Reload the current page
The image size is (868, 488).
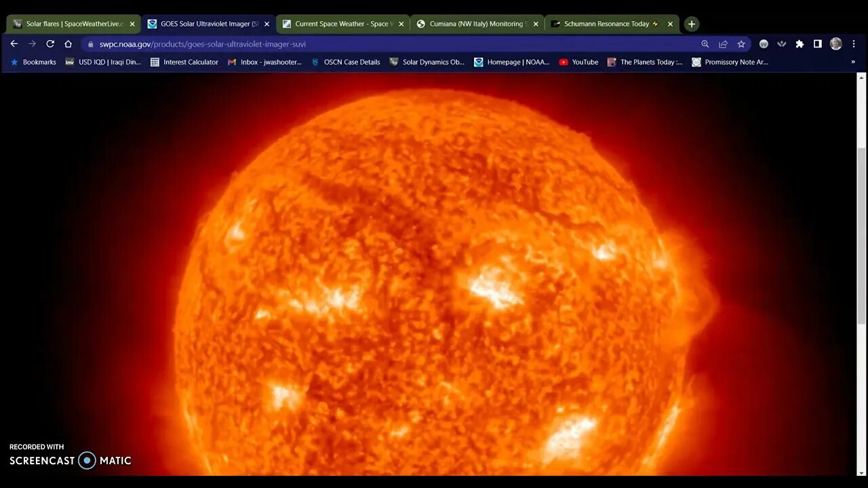click(50, 43)
